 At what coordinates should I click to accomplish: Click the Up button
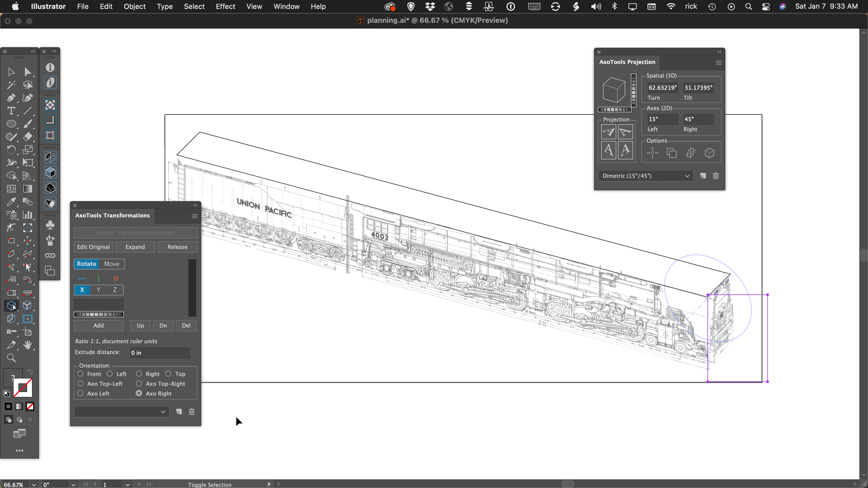140,325
